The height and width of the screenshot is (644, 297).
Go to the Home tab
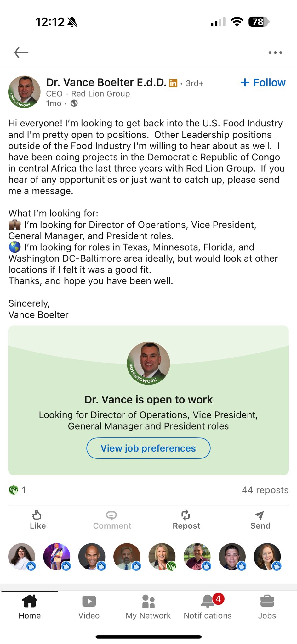click(x=30, y=607)
